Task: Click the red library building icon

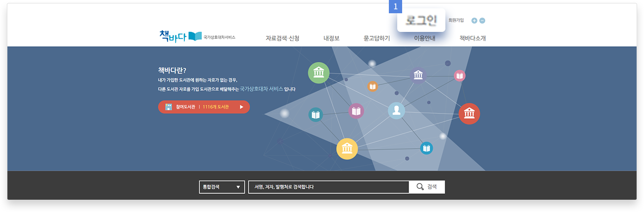Action: (x=469, y=113)
